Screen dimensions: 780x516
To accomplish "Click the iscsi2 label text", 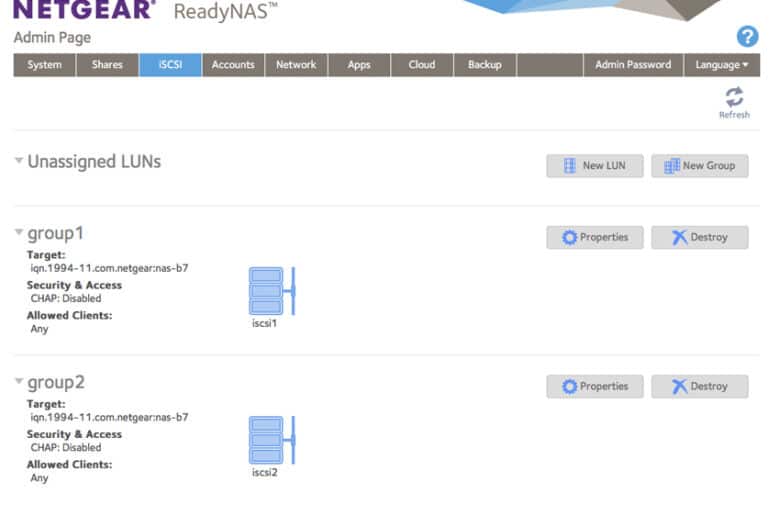I will tap(264, 473).
